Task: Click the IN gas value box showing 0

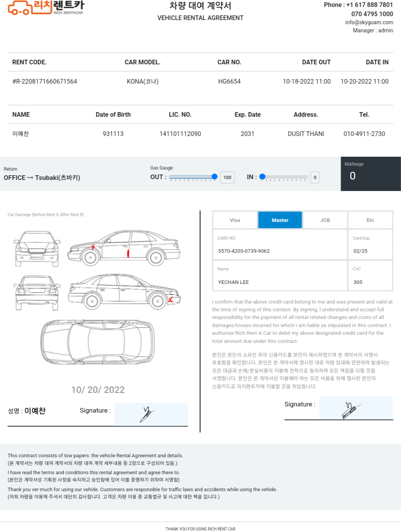Action: (315, 178)
